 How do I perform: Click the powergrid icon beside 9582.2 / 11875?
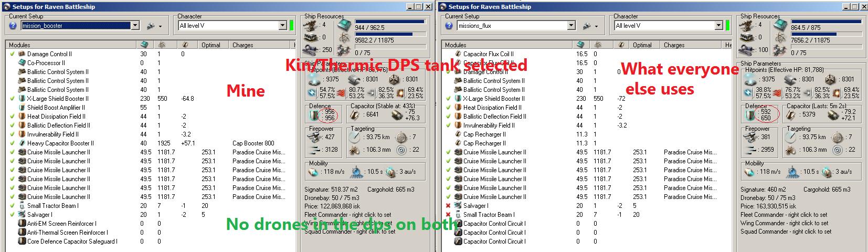point(345,38)
